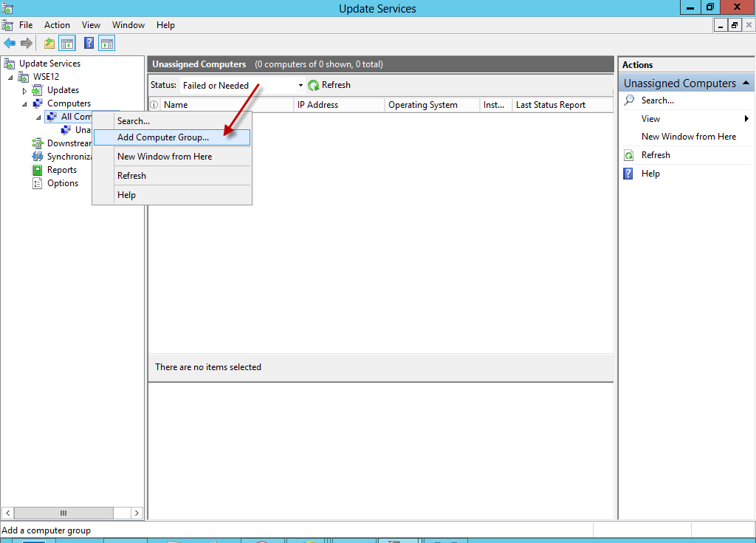Choose Add Computer Group from context menu
Image resolution: width=756 pixels, height=543 pixels.
pos(163,137)
